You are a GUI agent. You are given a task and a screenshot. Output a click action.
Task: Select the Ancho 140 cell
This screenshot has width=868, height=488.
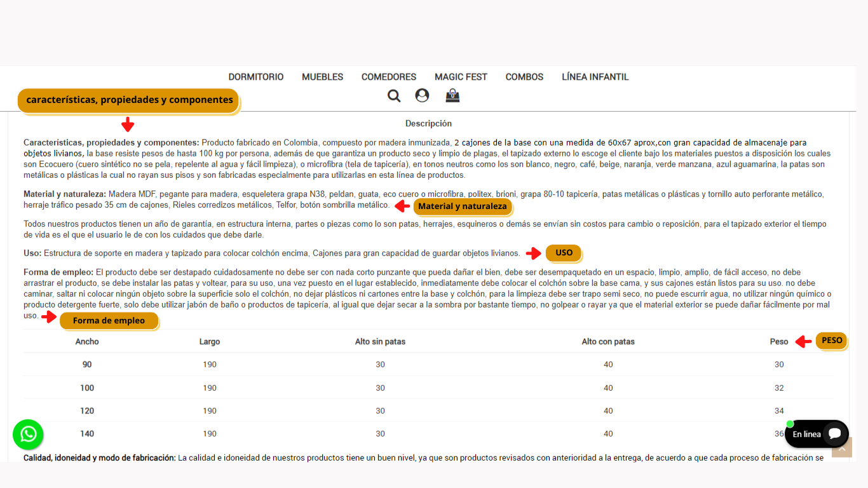pos(87,433)
